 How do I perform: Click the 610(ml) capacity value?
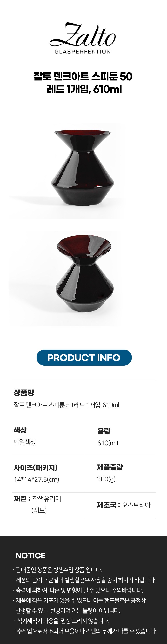tap(108, 443)
